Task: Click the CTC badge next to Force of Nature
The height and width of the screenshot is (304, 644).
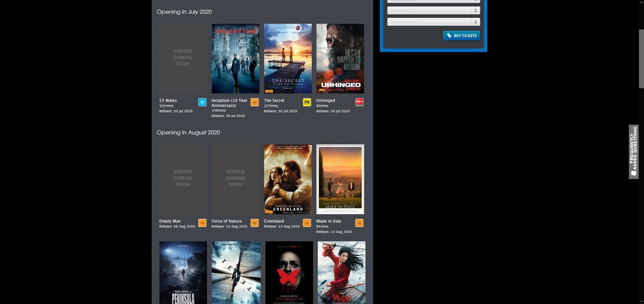Action: 254,223
